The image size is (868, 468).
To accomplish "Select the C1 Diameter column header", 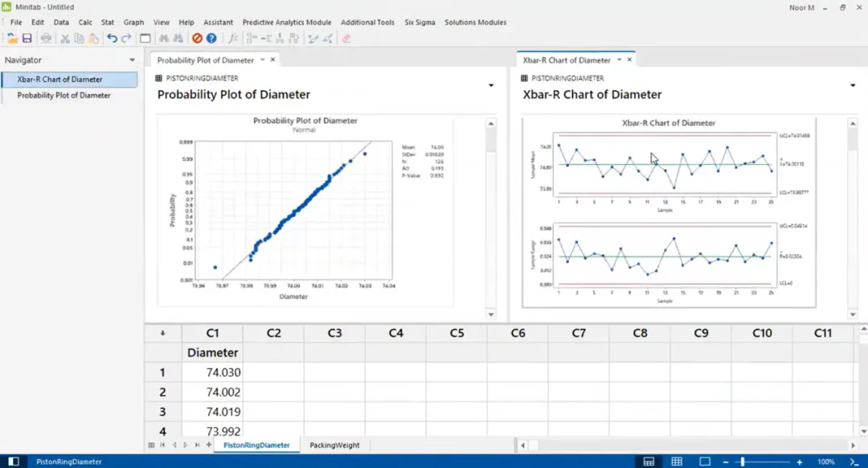I will tap(212, 333).
